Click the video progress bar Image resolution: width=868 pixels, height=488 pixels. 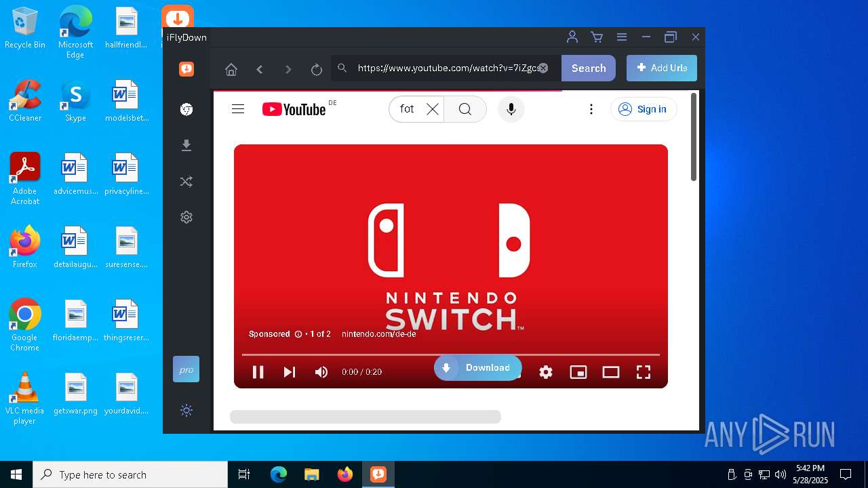point(451,354)
